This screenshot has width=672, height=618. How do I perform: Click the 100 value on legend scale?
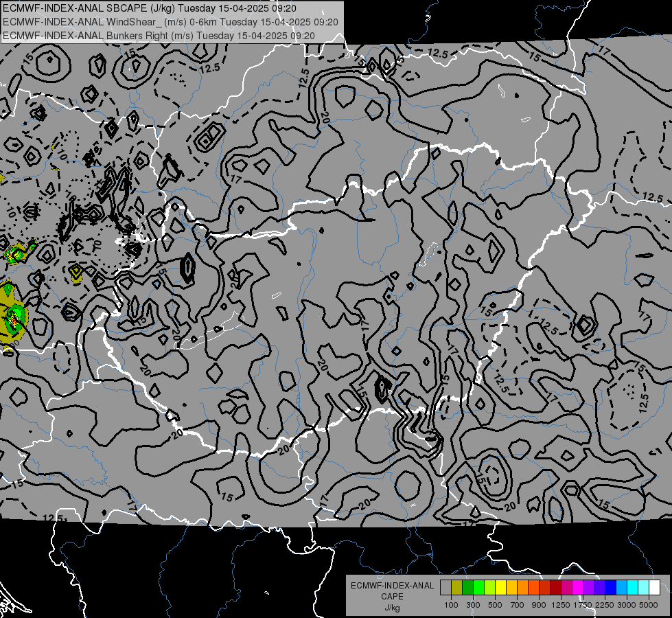pyautogui.click(x=451, y=605)
